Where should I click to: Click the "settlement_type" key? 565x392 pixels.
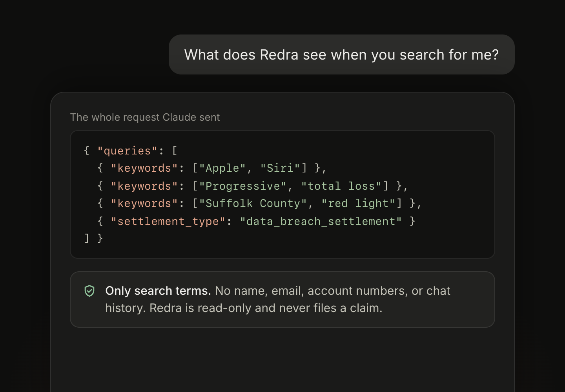(x=168, y=221)
